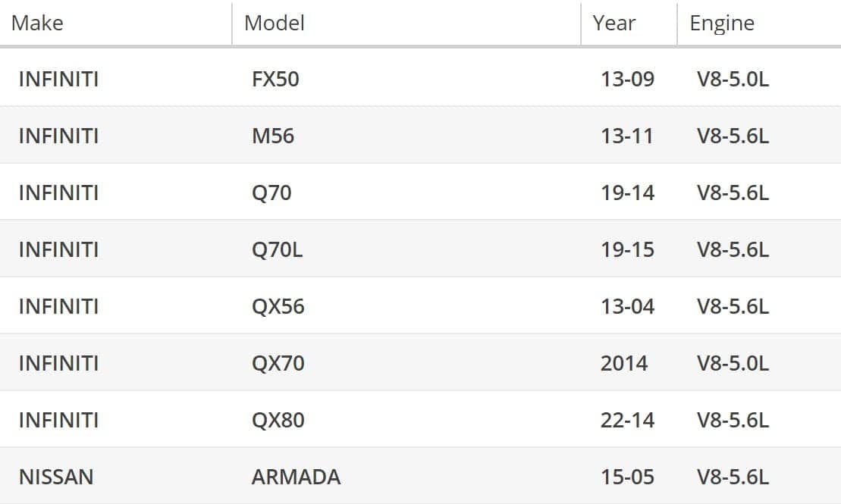Select the M56 model cell
Screen dimensions: 841x504
pos(273,136)
